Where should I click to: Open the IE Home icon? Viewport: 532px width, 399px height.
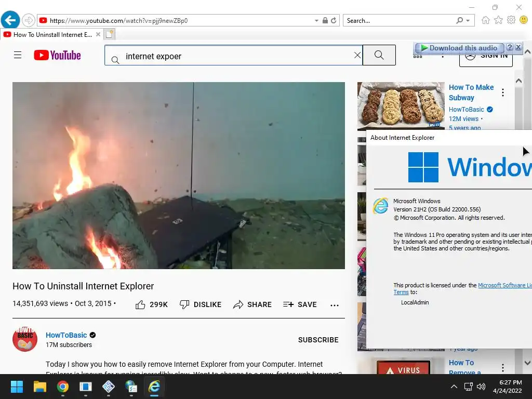(x=486, y=20)
